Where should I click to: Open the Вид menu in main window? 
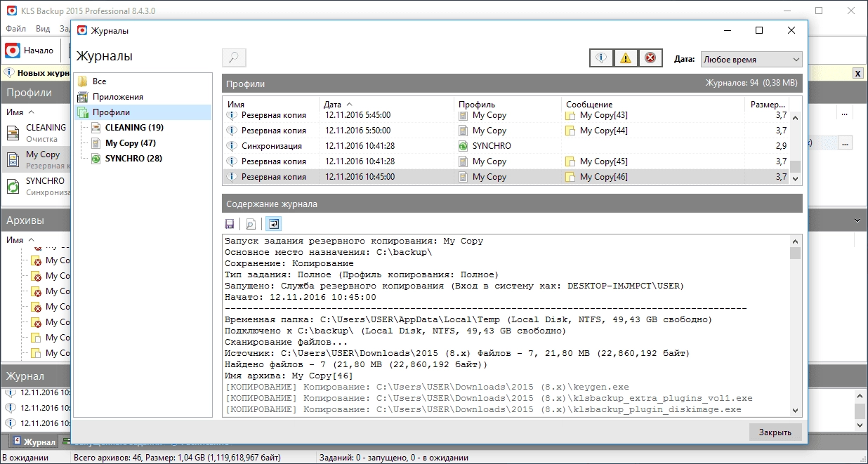pyautogui.click(x=43, y=29)
